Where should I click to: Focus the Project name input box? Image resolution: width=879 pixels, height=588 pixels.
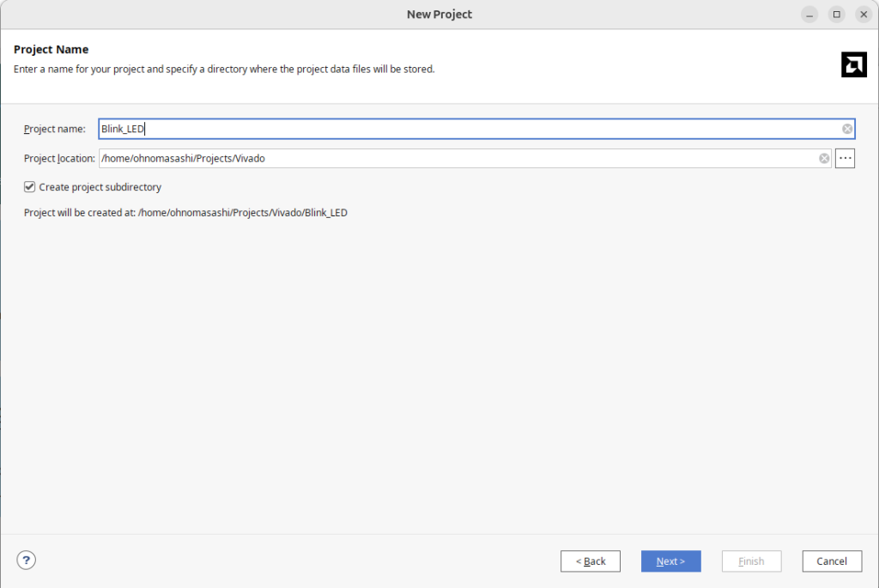472,129
